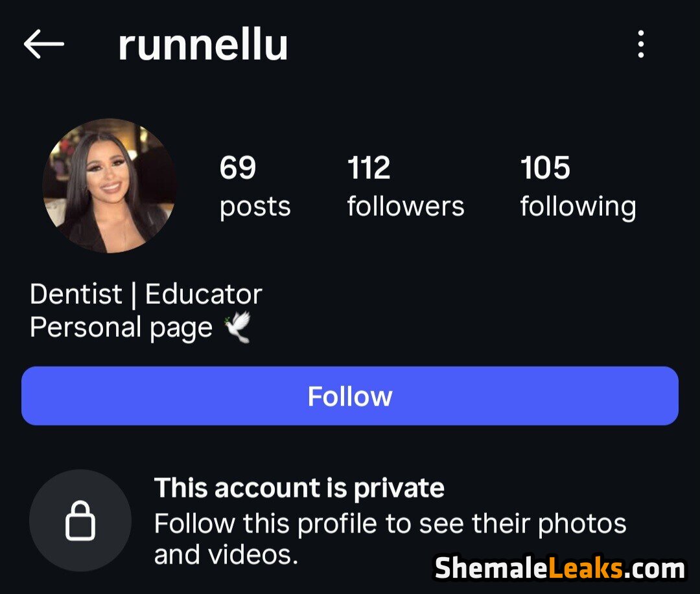Open the 105 following number

click(x=545, y=168)
